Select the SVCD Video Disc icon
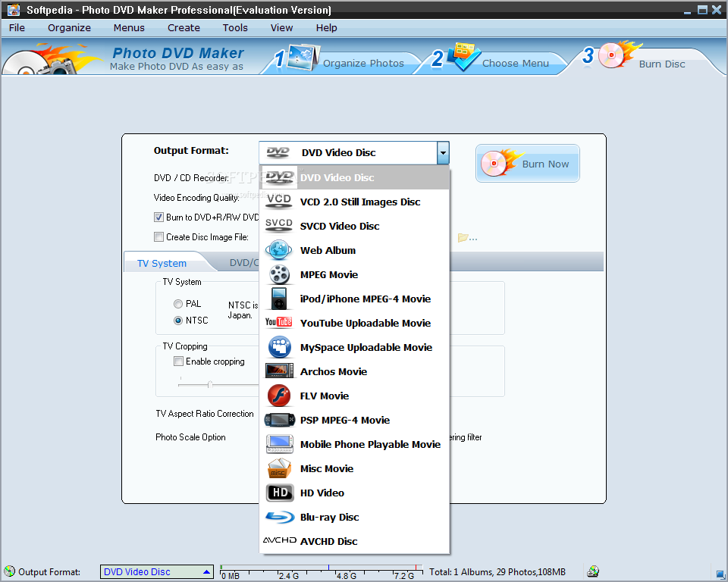728x582 pixels. coord(278,226)
